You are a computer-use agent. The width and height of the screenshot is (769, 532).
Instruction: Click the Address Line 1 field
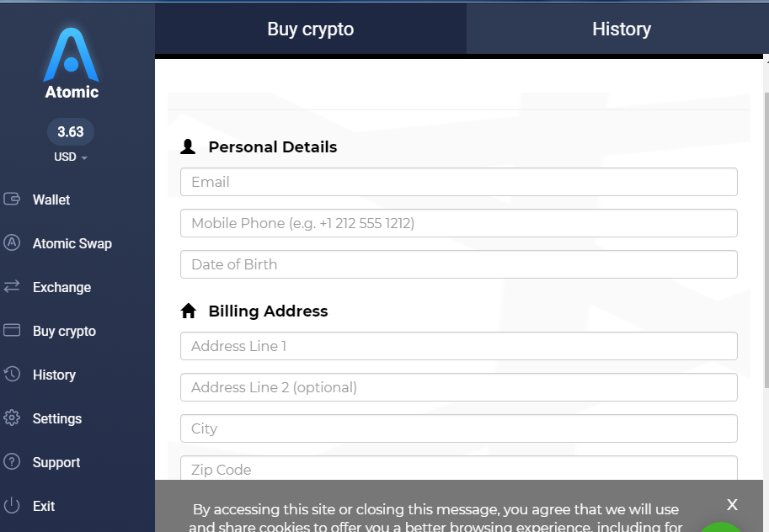tap(458, 346)
